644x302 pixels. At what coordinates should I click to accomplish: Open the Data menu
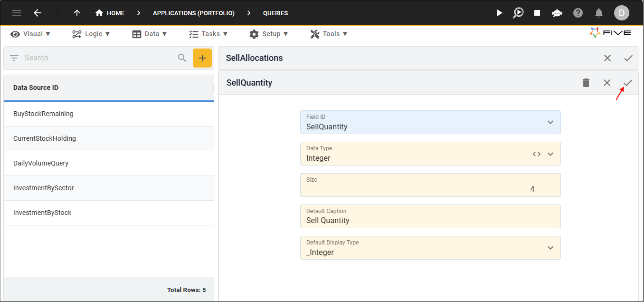pyautogui.click(x=150, y=34)
